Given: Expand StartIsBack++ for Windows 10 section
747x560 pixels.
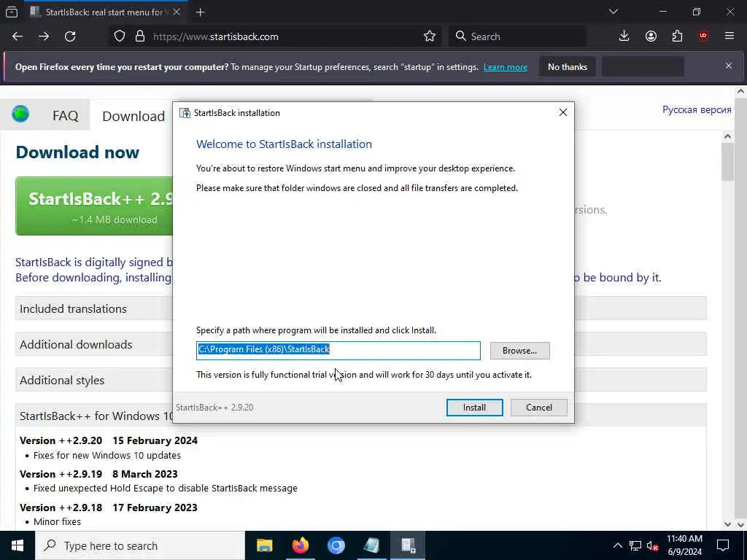Looking at the screenshot, I should pos(94,416).
